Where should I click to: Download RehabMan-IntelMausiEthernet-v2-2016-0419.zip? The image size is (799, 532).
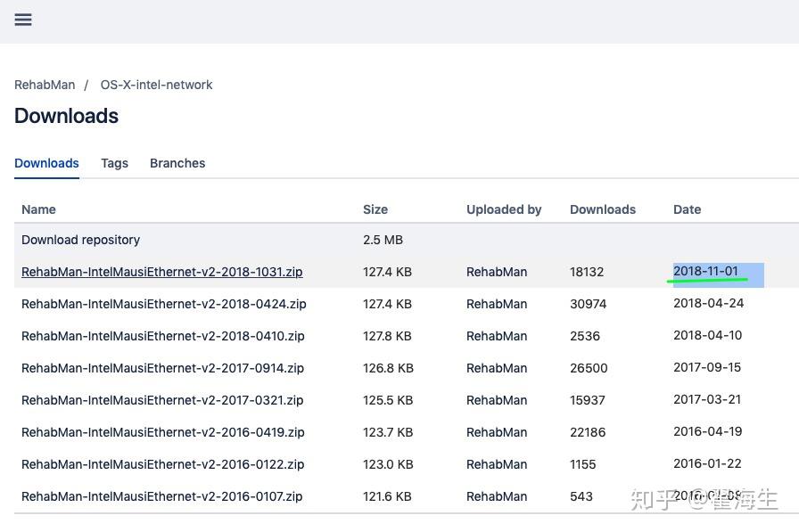pyautogui.click(x=162, y=432)
